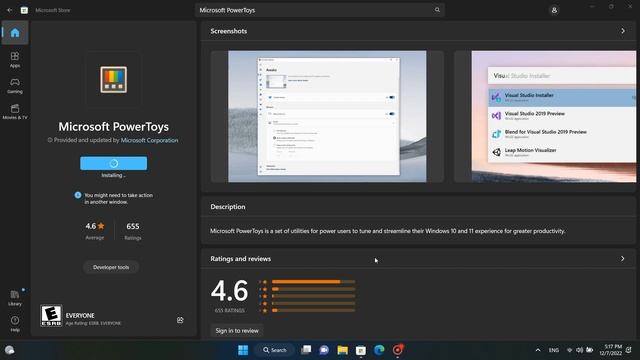The image size is (640, 360).
Task: Open the Windows Start menu
Action: [x=243, y=350]
